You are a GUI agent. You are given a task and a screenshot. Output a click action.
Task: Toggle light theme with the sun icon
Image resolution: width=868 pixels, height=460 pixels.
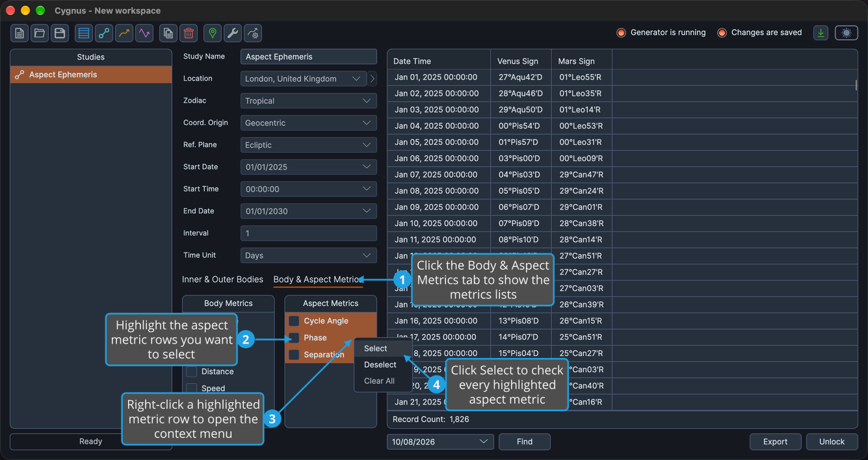[x=847, y=32]
